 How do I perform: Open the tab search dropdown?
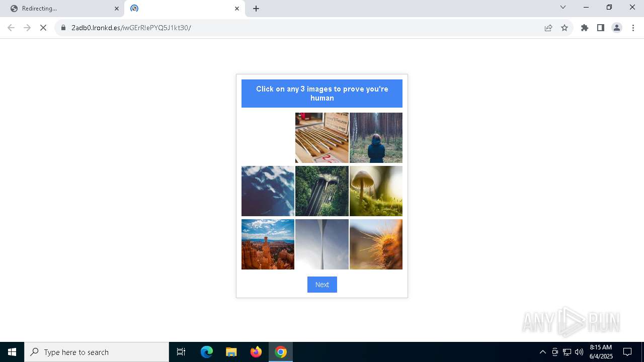[x=563, y=7]
